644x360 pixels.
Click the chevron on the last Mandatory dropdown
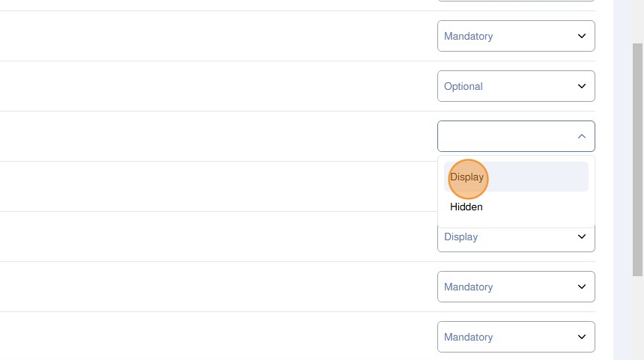[x=582, y=337]
